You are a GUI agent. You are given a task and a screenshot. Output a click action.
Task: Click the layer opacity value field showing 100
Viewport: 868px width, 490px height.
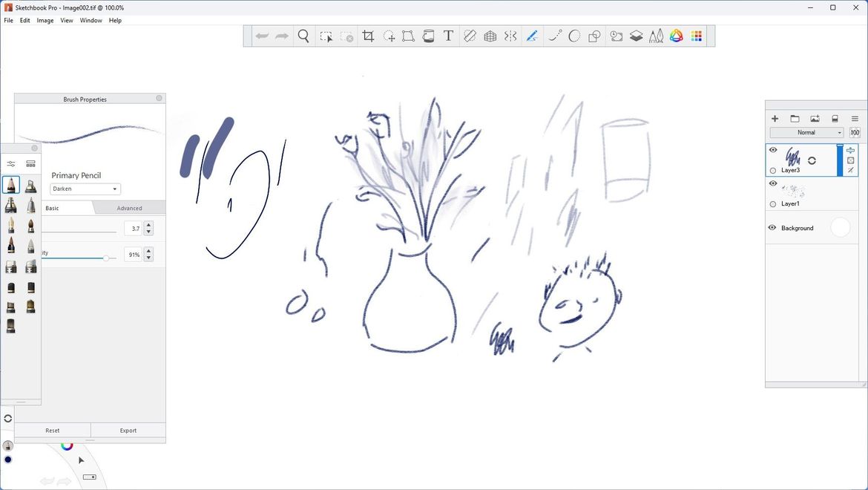[x=854, y=132]
